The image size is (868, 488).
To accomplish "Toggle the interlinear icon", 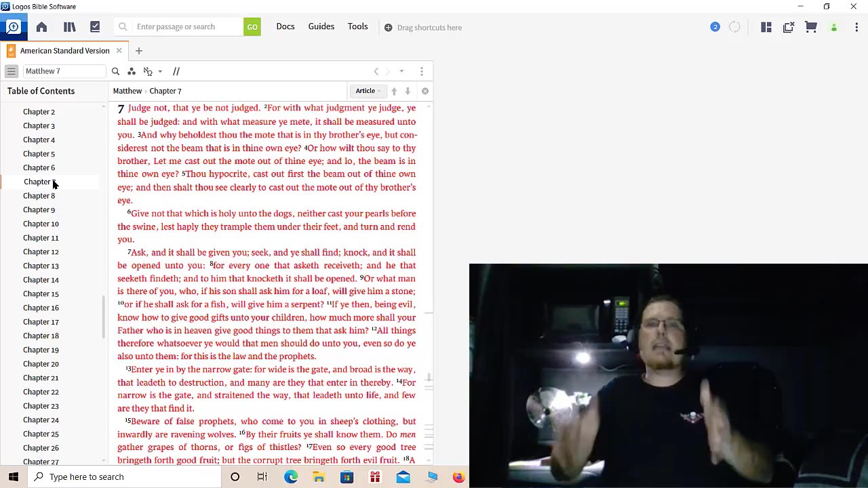I will pyautogui.click(x=149, y=71).
